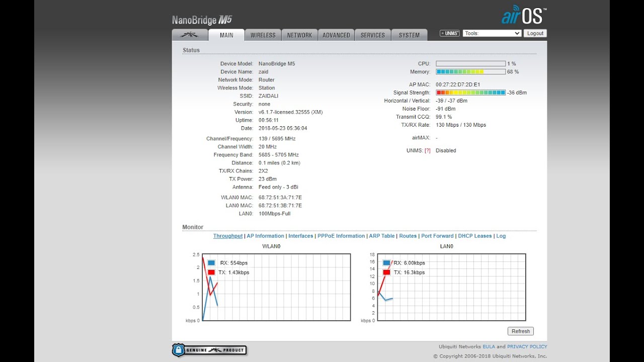Open PPPoE Information
Screen dimensions: 644x362
click(x=341, y=236)
